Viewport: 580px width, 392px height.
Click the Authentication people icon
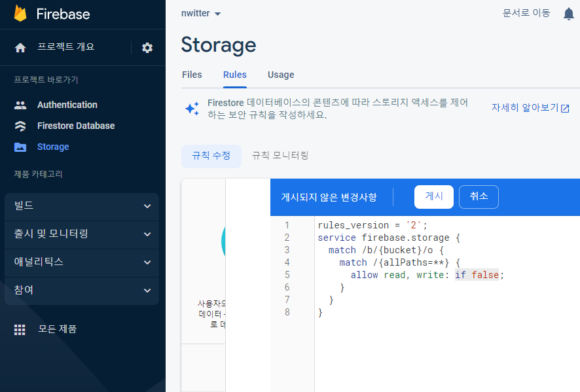(x=20, y=105)
